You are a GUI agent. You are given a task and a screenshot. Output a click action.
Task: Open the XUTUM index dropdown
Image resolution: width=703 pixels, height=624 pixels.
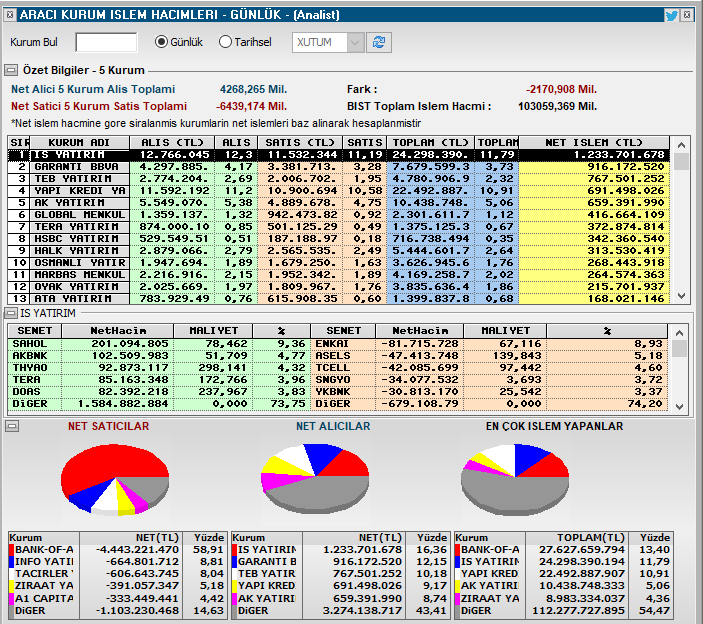tap(355, 43)
